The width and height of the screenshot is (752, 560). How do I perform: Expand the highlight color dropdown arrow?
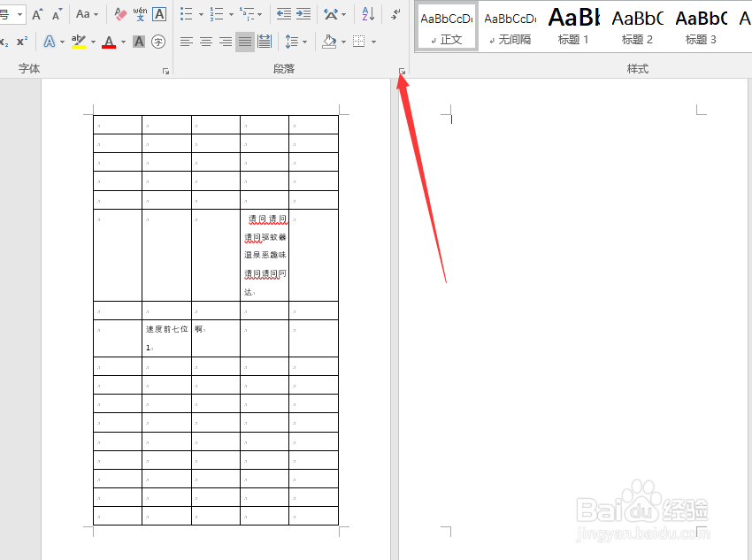[x=93, y=42]
